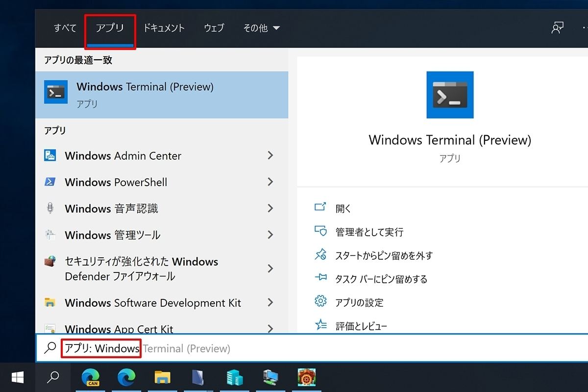Switch to the ウェブ tab

click(214, 28)
